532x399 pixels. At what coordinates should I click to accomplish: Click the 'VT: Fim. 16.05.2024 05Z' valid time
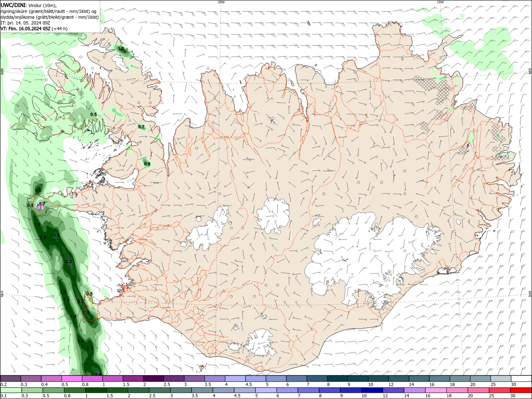25,29
